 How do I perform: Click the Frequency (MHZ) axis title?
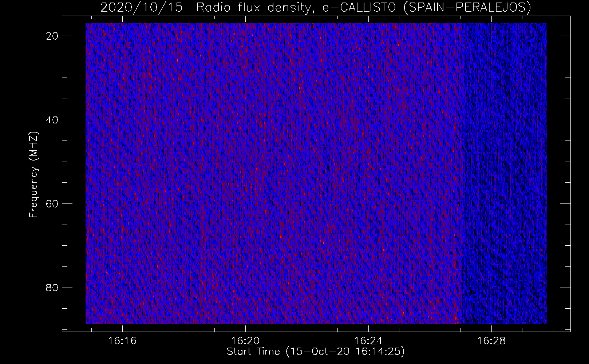33,174
